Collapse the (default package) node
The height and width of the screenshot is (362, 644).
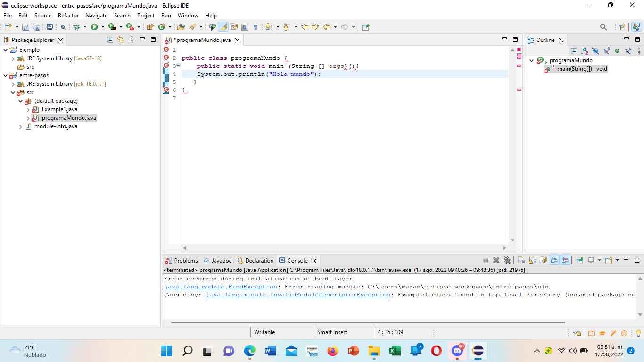click(x=21, y=101)
